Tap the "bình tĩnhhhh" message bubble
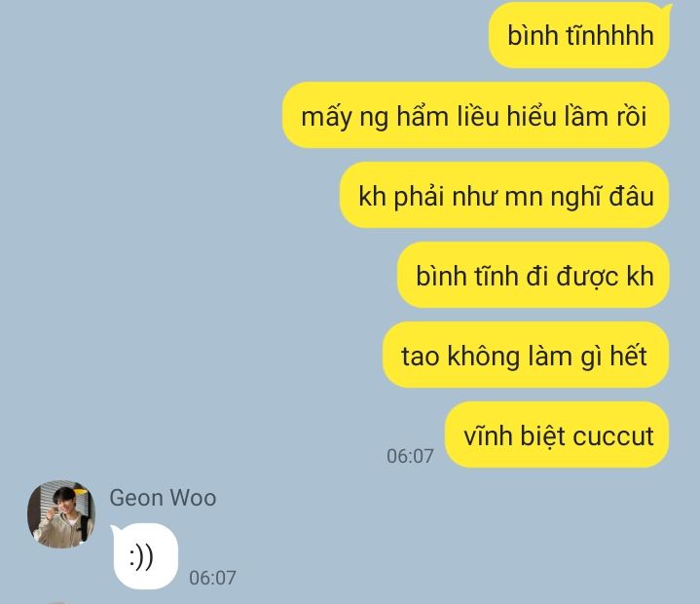 tap(579, 35)
